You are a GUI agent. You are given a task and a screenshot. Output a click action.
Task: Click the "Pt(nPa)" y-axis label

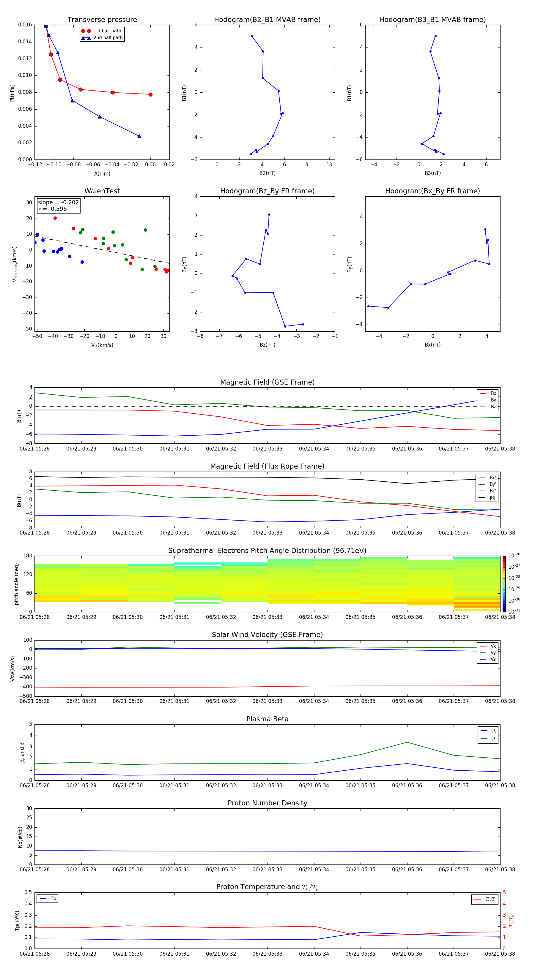pos(12,93)
